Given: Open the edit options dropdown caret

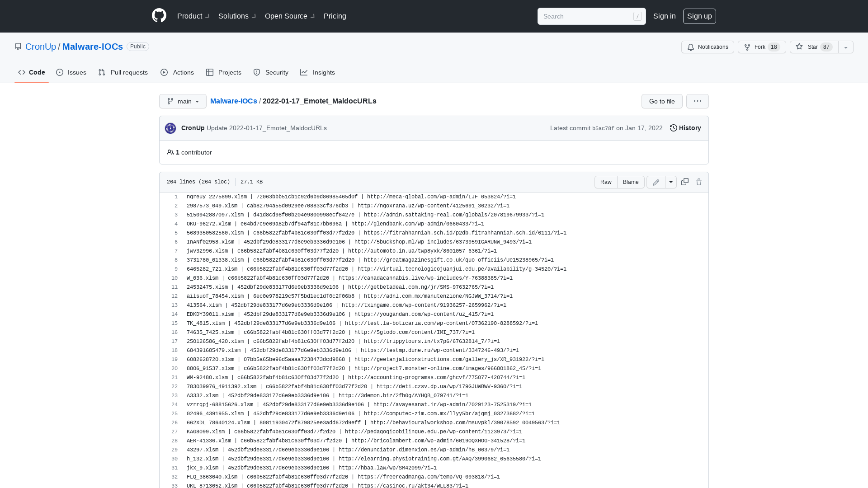Looking at the screenshot, I should point(671,182).
